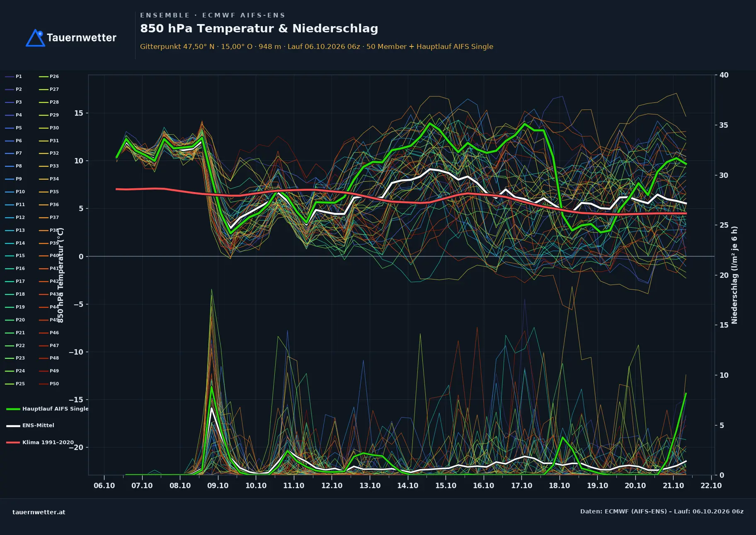Select legend entry P1
This screenshot has height=535, width=756.
[14, 76]
